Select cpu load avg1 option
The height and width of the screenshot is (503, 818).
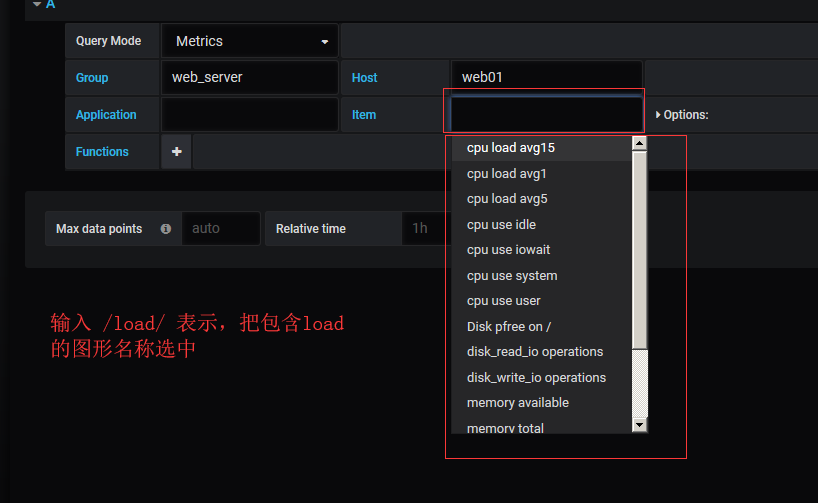(x=507, y=174)
